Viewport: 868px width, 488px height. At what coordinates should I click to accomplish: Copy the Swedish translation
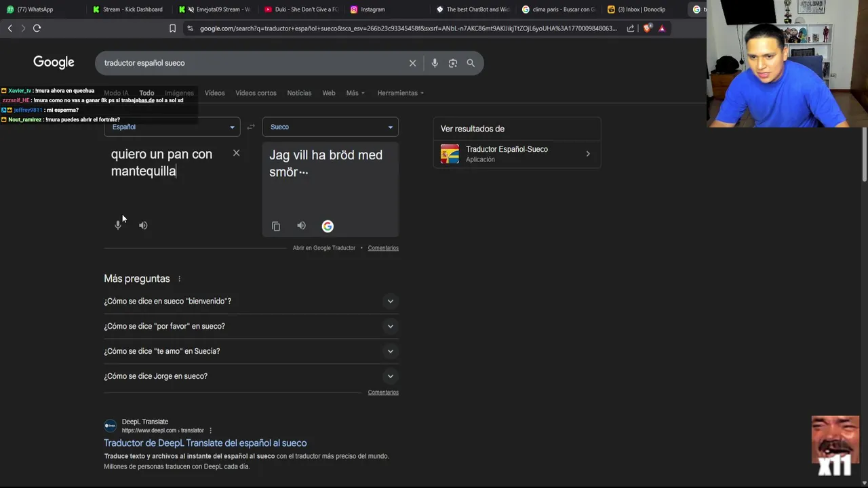(276, 226)
